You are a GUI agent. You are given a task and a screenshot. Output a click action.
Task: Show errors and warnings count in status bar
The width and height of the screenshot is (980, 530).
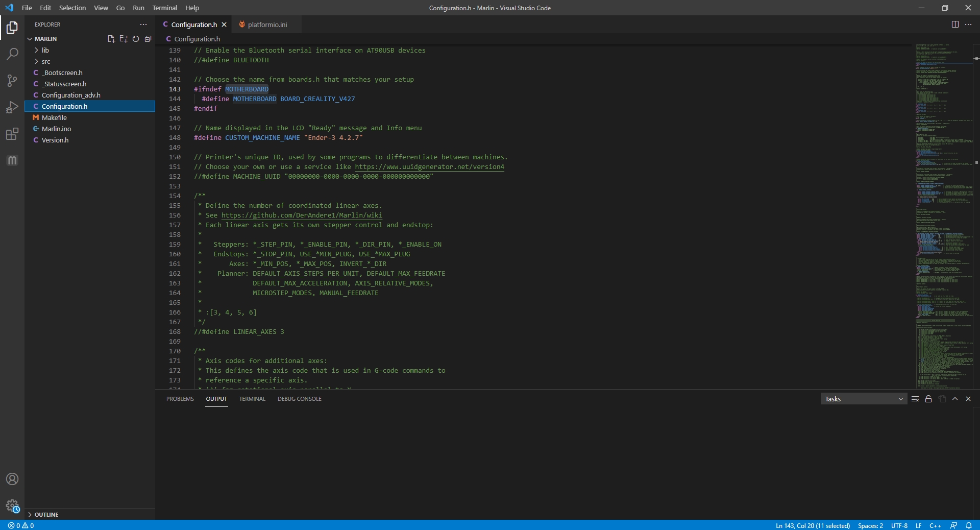tap(21, 525)
